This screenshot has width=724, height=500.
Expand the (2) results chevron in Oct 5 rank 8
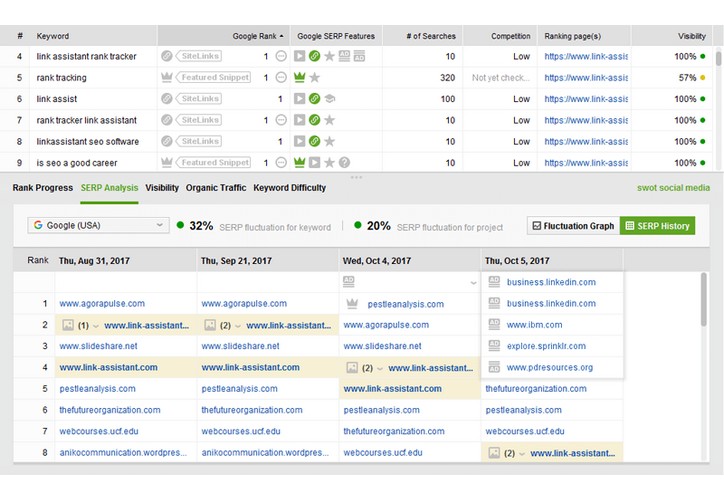(522, 453)
